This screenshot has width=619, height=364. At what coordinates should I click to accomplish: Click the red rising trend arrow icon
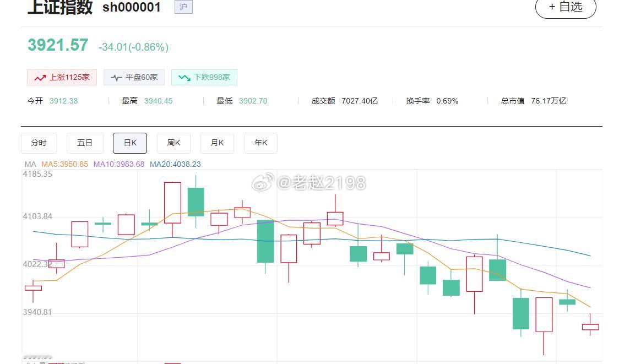click(x=40, y=78)
